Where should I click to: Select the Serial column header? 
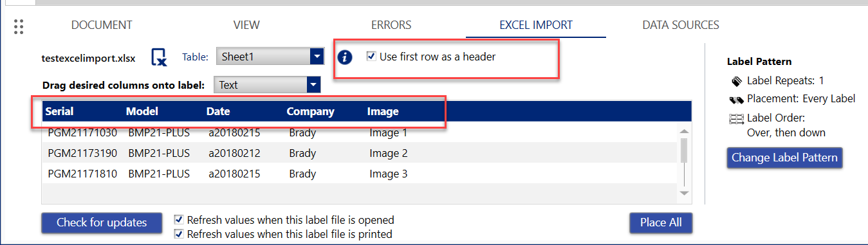pos(59,111)
